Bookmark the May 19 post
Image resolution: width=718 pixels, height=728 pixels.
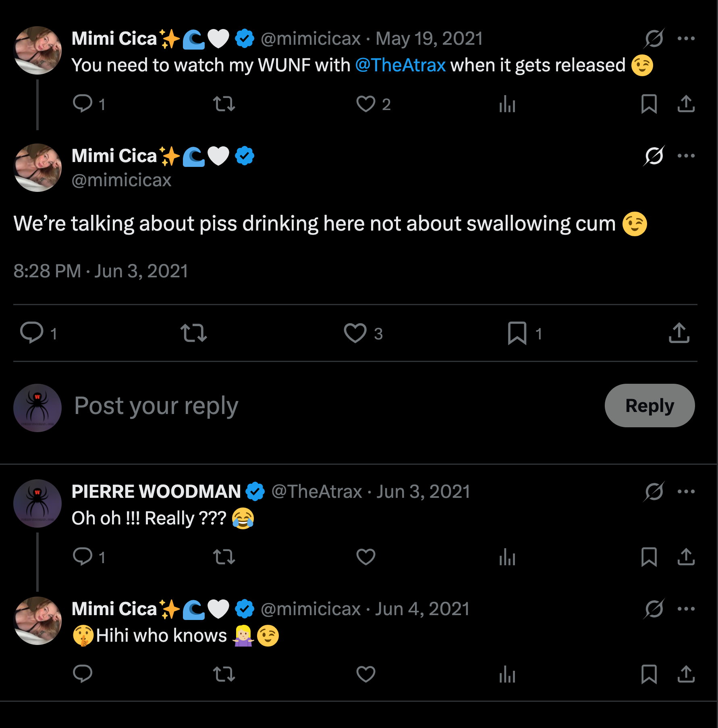tap(649, 104)
